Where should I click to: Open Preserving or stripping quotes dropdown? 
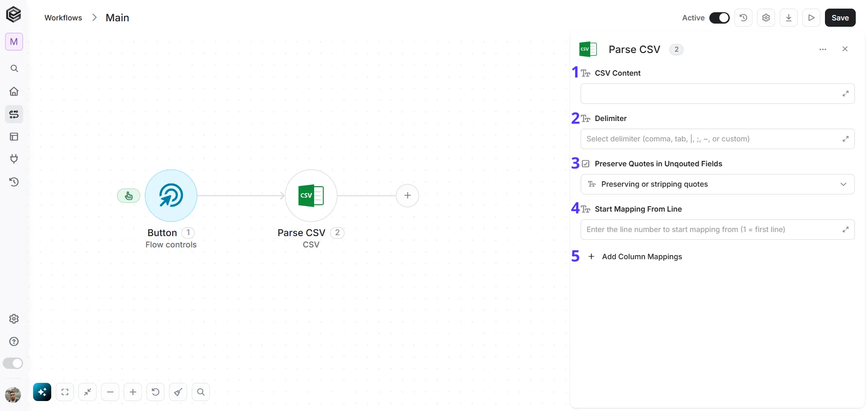coord(718,184)
